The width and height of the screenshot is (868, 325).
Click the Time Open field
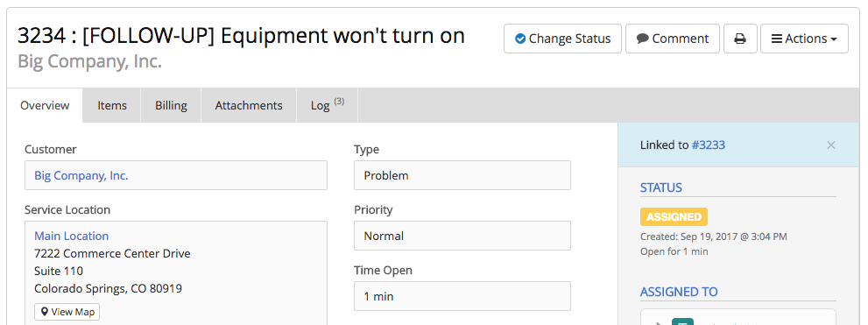pyautogui.click(x=462, y=296)
